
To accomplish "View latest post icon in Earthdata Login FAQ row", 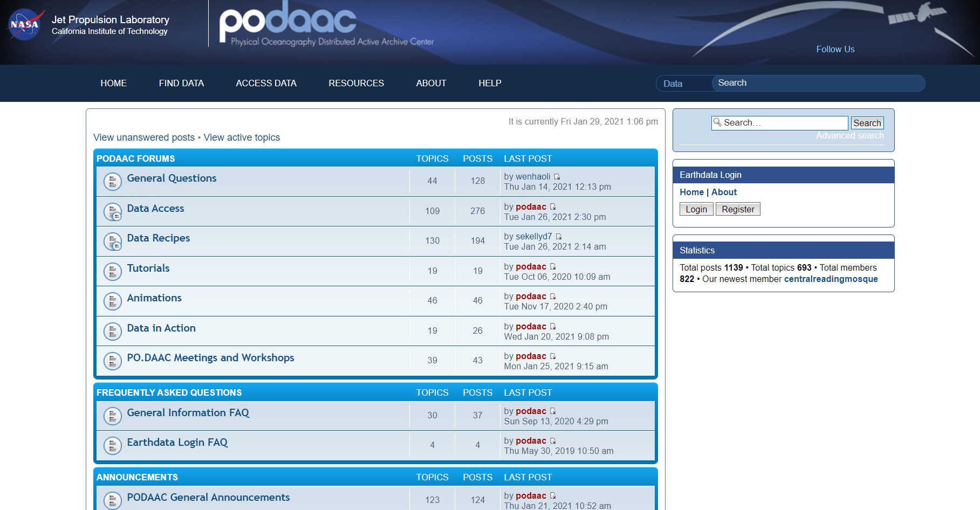I will tap(553, 441).
